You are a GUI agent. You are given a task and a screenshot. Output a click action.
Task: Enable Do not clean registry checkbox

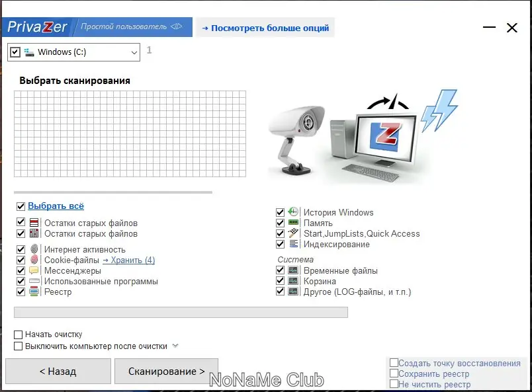[394, 384]
